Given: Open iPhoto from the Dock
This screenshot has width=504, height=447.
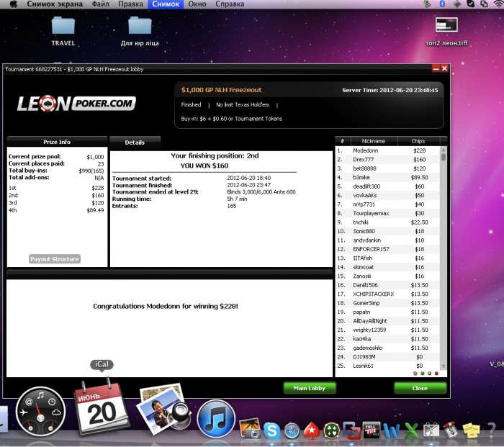Looking at the screenshot, I should pyautogui.click(x=251, y=429).
